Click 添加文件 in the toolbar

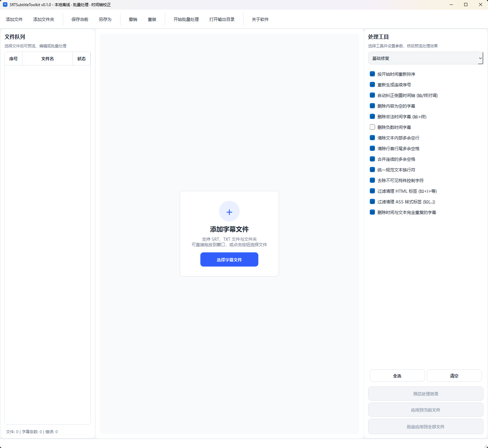[14, 19]
